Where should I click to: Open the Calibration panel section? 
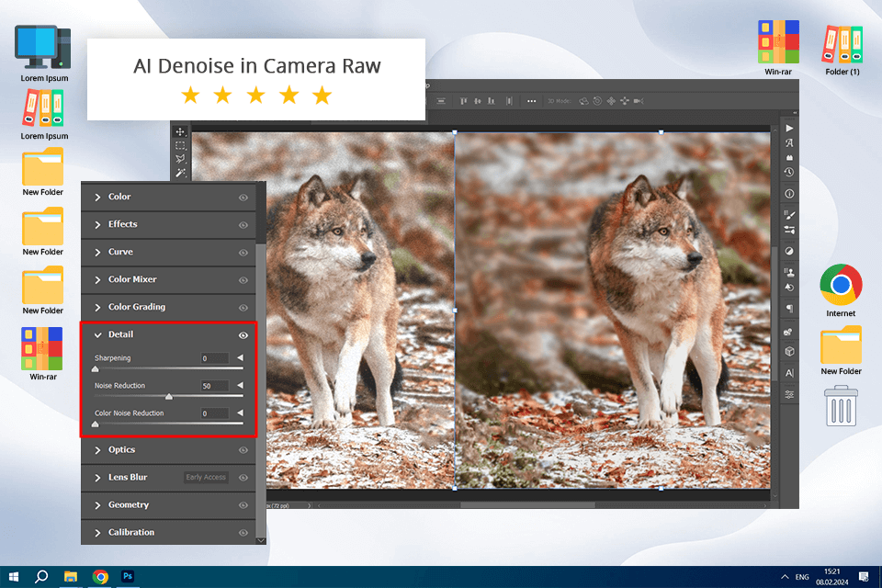(131, 532)
